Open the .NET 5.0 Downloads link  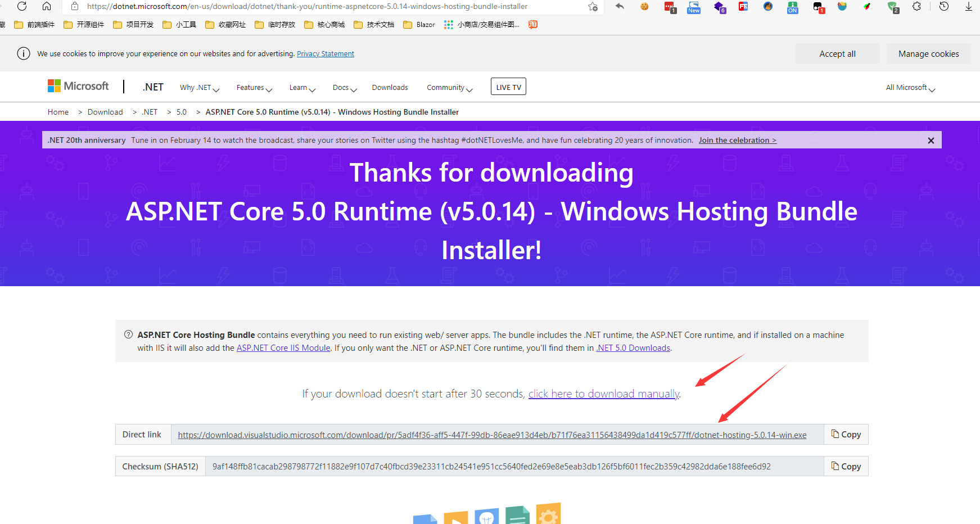(633, 348)
